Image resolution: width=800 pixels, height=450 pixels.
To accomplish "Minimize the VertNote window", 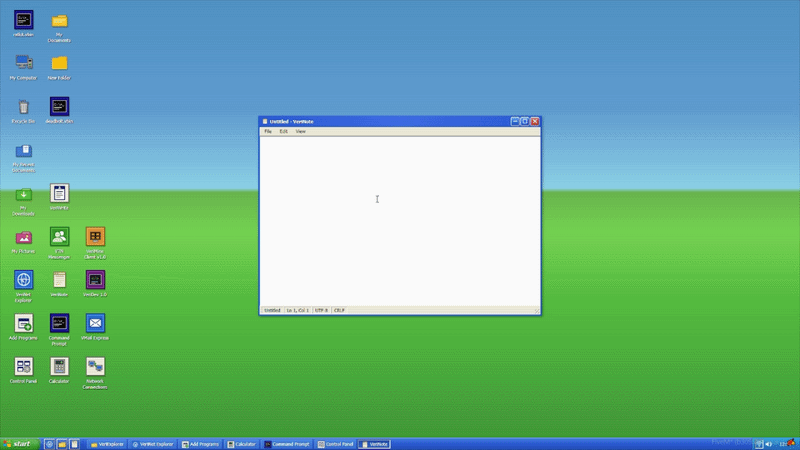I will [515, 121].
